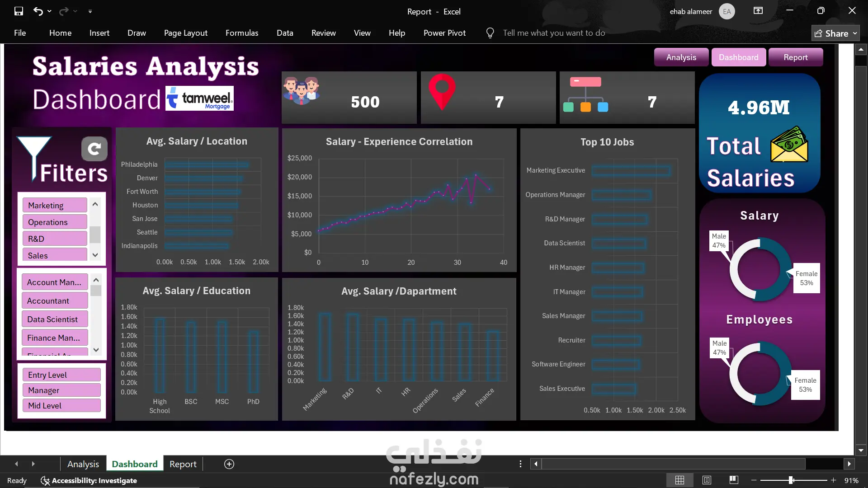Click the zoom slider handle
Viewport: 868px width, 488px height.
791,480
